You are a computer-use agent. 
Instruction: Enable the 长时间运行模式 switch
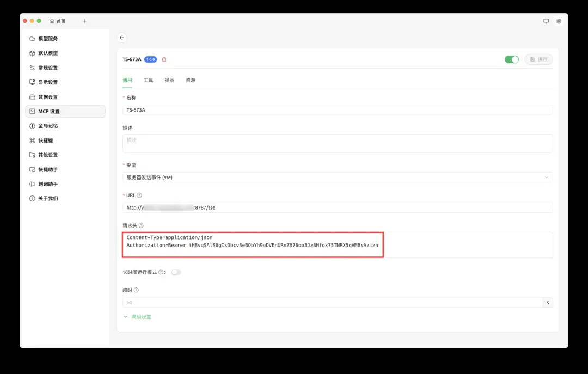[x=176, y=272]
